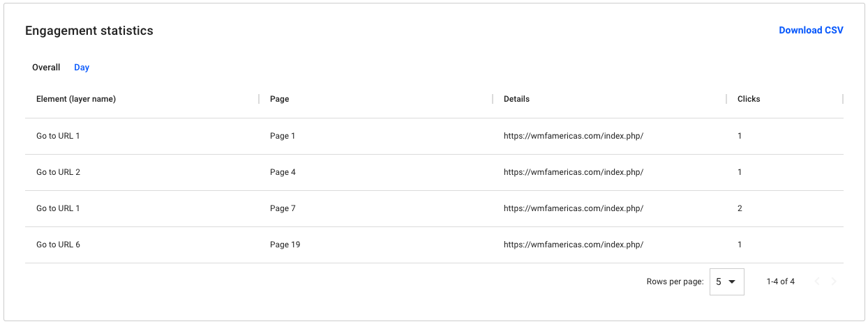Sort by the Page column header
This screenshot has height=324, width=868.
(279, 99)
